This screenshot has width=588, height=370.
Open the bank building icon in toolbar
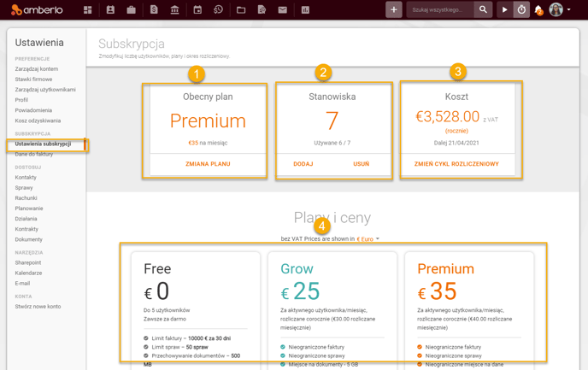click(x=175, y=10)
